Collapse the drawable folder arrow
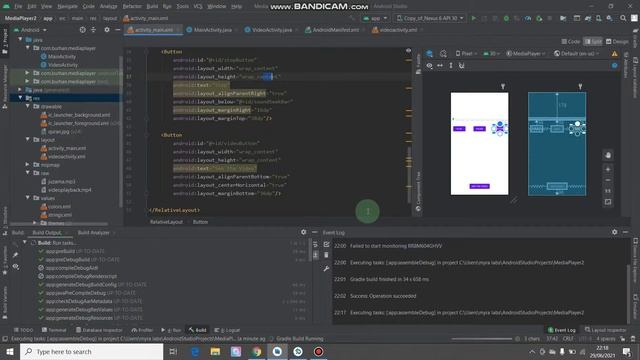This screenshot has width=640, height=360. [x=28, y=106]
